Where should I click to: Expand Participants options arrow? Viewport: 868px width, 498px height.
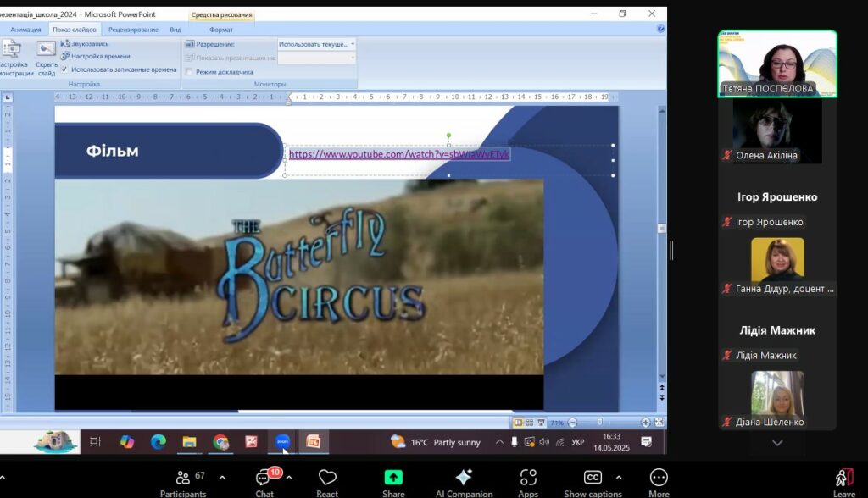tap(223, 477)
